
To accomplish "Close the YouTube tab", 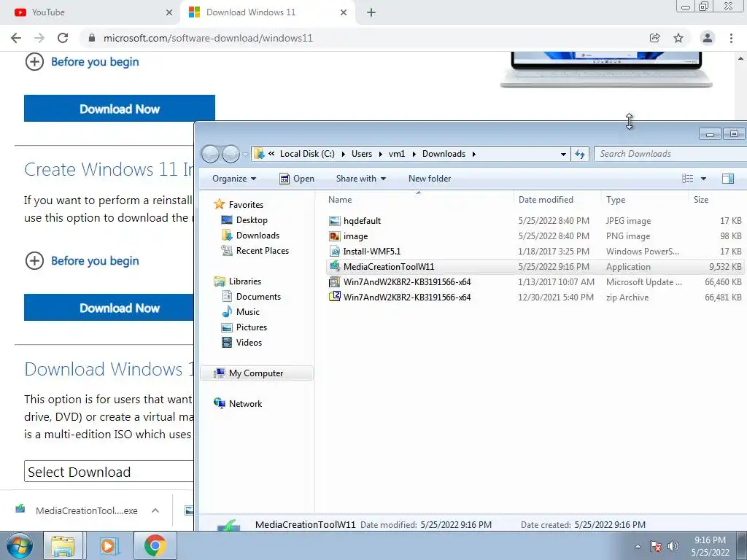I will 169,12.
